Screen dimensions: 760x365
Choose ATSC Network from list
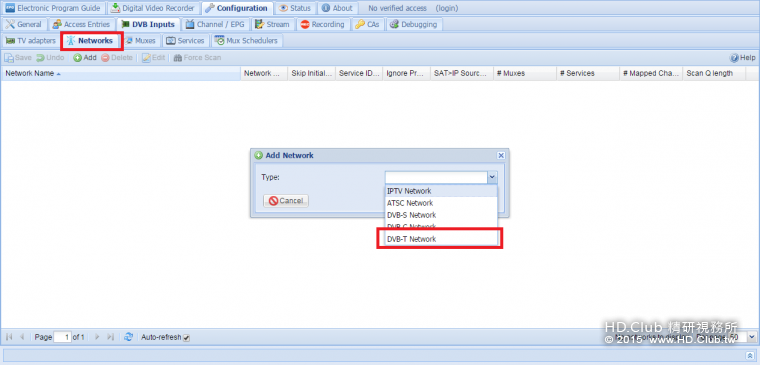pyautogui.click(x=441, y=203)
